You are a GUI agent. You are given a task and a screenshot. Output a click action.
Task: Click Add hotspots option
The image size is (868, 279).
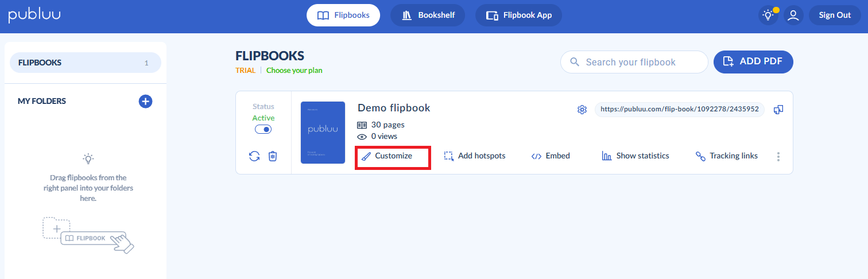[475, 156]
